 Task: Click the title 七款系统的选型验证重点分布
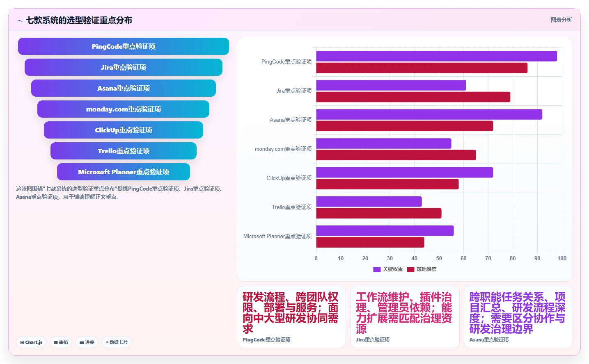coord(79,20)
